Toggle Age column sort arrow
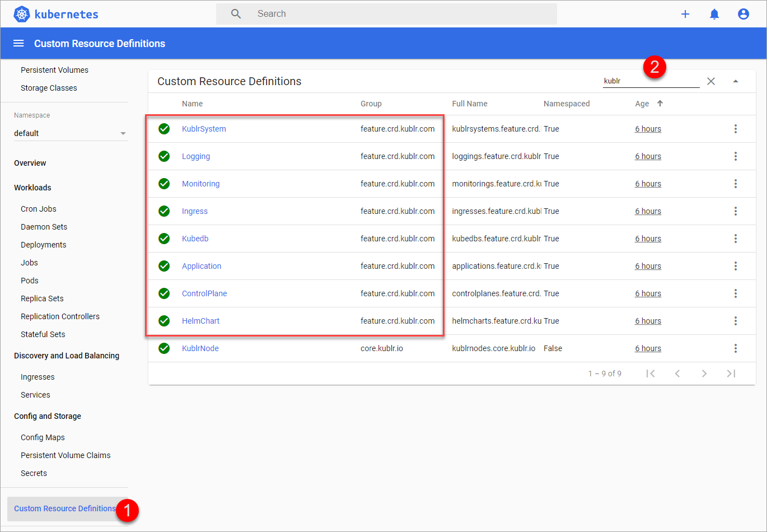This screenshot has width=767, height=532. click(660, 104)
